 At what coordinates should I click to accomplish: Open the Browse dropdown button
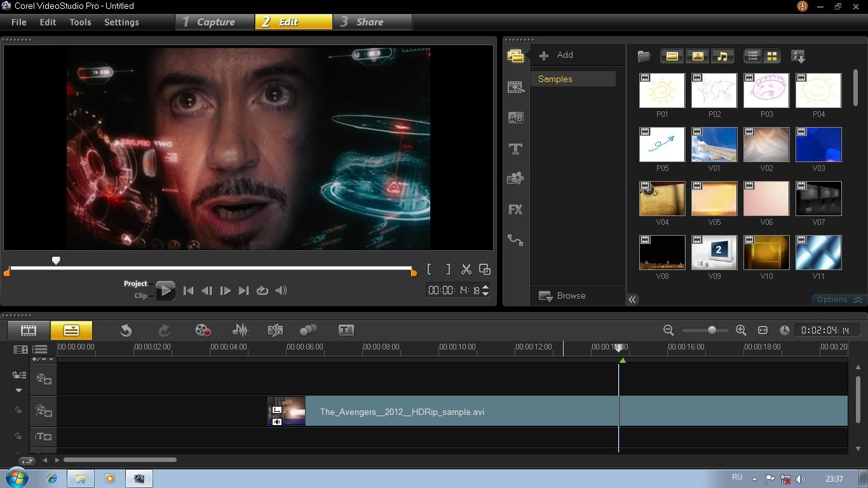[562, 296]
